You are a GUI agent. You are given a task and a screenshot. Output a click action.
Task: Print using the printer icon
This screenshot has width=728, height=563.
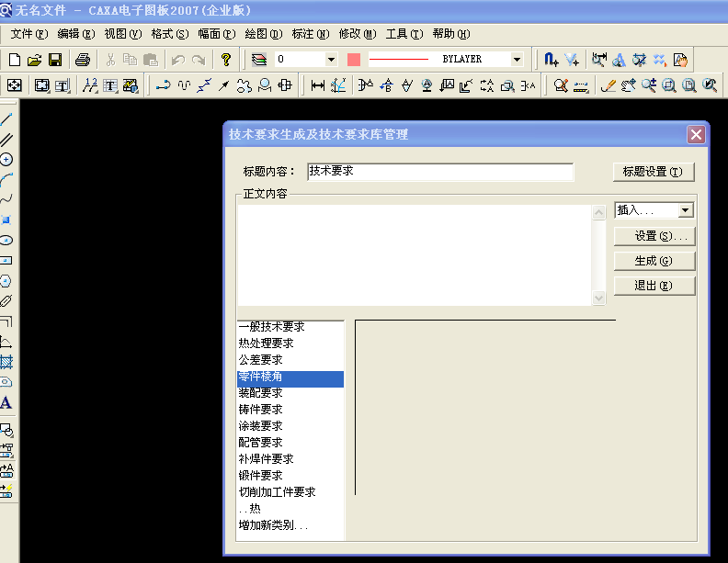click(83, 60)
